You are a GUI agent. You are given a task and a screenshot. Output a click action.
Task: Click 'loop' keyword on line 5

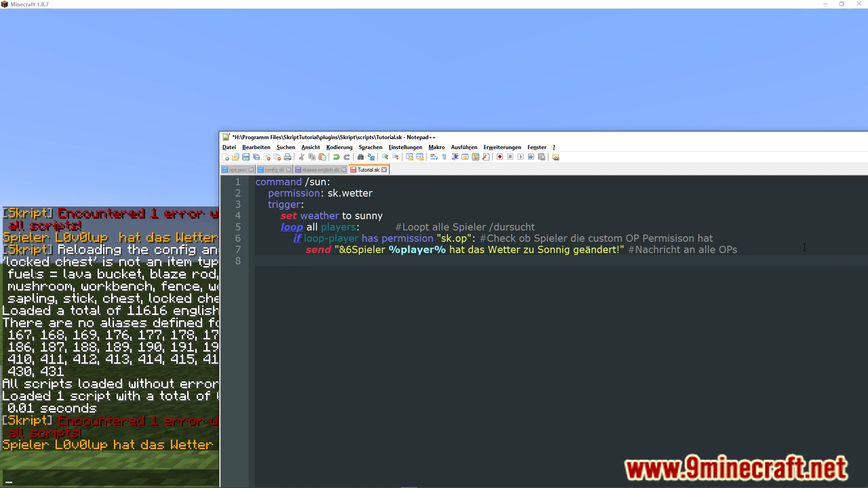click(292, 227)
